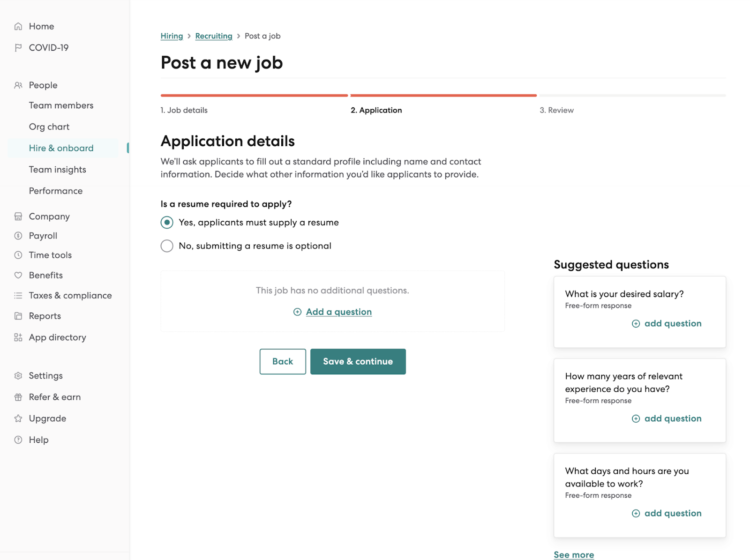750x560 pixels.
Task: Click the Back button
Action: (x=283, y=361)
